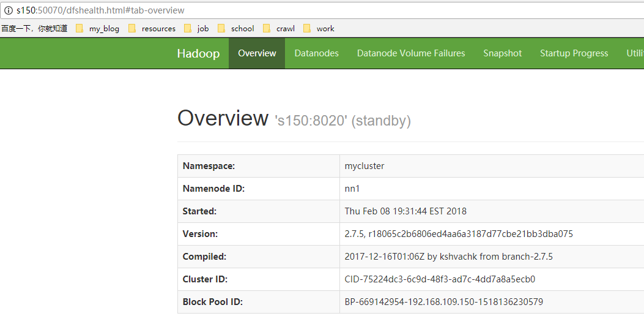Screen dimensions: 644x324
Task: Open the my_blog bookmark folder
Action: pos(98,28)
